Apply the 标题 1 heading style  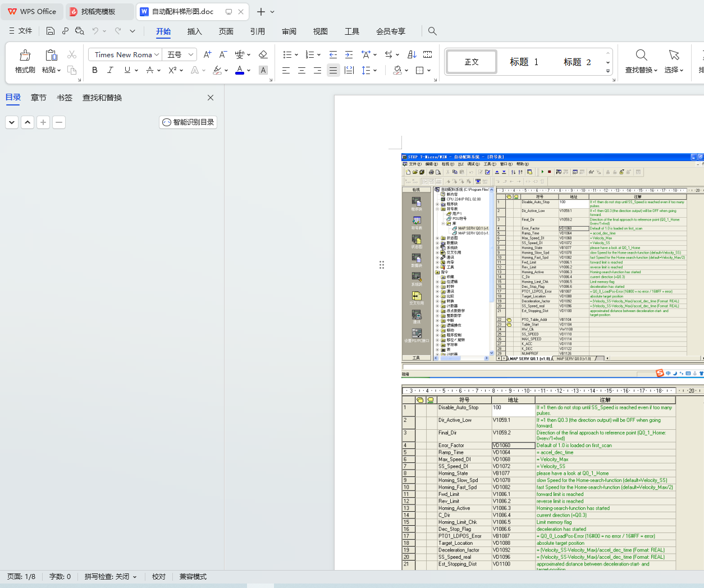[x=524, y=62]
